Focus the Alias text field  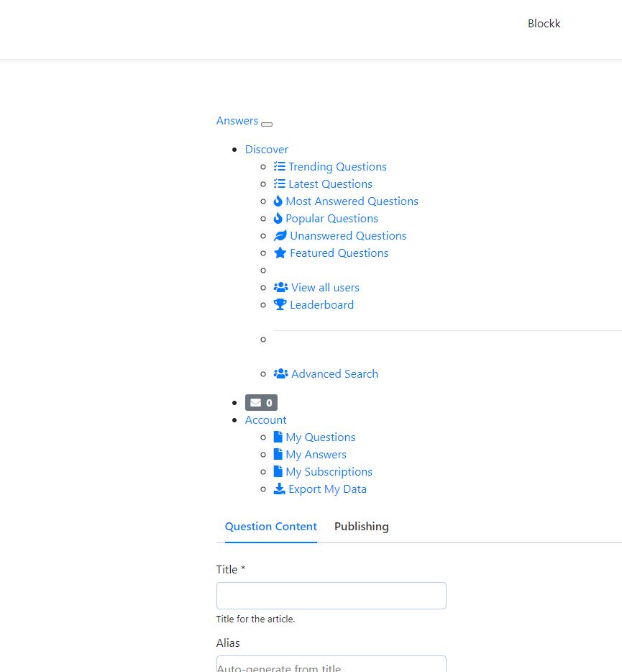[331, 664]
